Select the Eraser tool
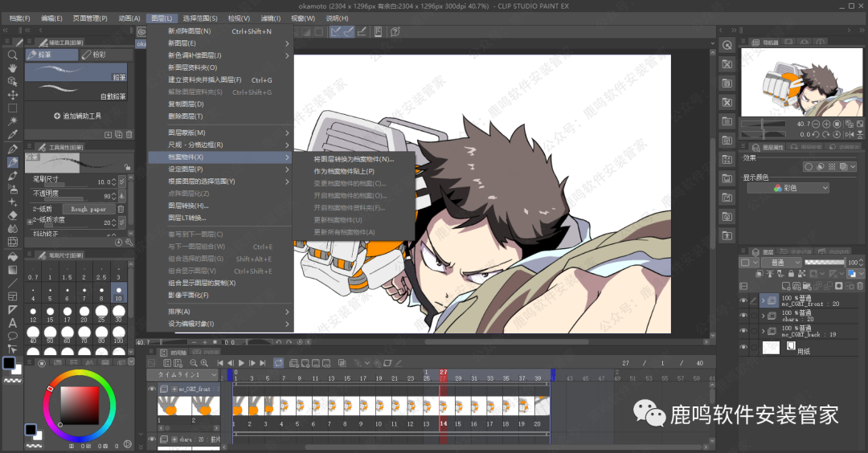Screen dimensions: 868x453 point(12,215)
